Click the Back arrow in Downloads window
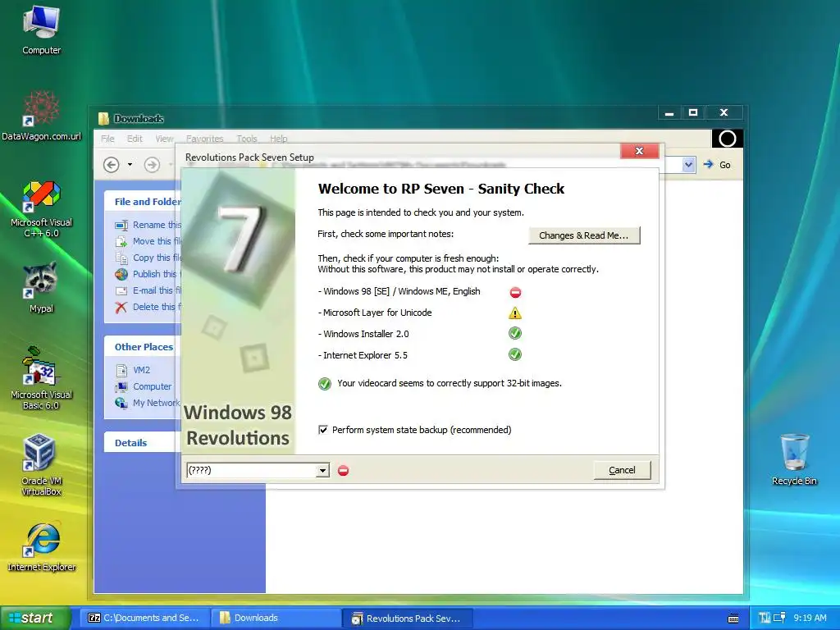This screenshot has height=630, width=840. [x=112, y=164]
